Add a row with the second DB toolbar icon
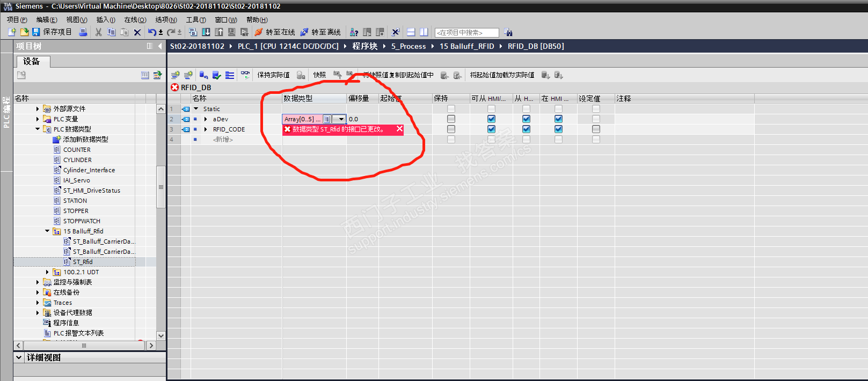This screenshot has width=868, height=381. pyautogui.click(x=188, y=75)
